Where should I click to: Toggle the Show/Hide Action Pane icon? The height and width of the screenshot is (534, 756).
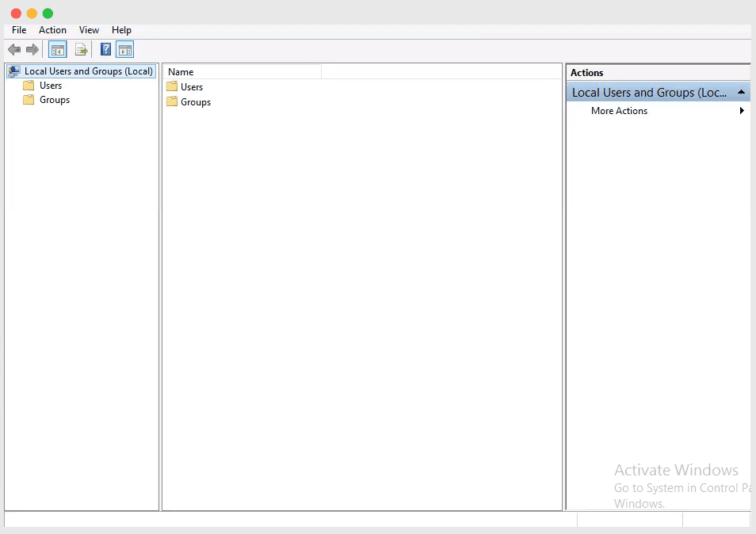125,50
